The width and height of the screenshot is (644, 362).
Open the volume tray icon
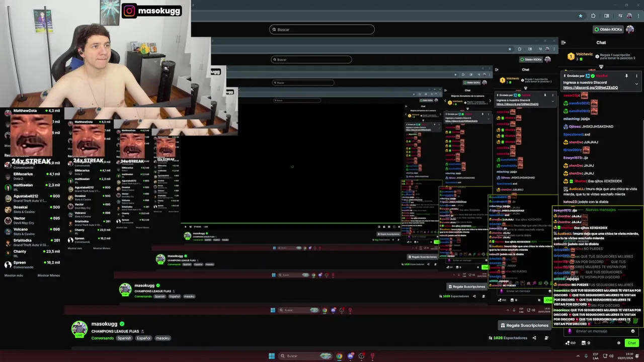click(611, 356)
